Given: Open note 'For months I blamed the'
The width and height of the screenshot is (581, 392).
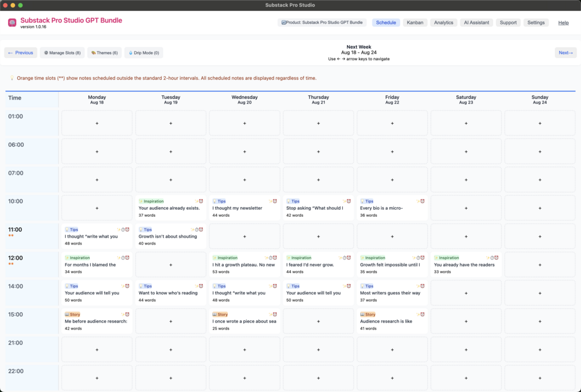Looking at the screenshot, I should [x=97, y=265].
